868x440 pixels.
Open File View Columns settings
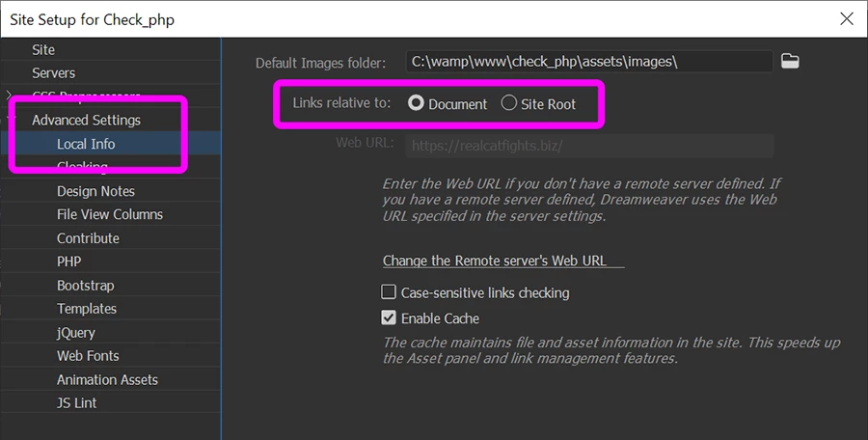pyautogui.click(x=110, y=214)
